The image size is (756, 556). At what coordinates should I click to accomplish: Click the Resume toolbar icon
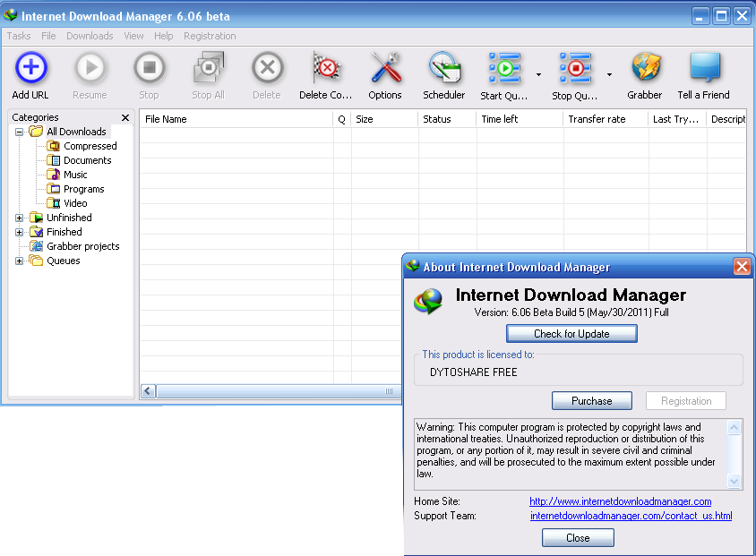pos(90,68)
